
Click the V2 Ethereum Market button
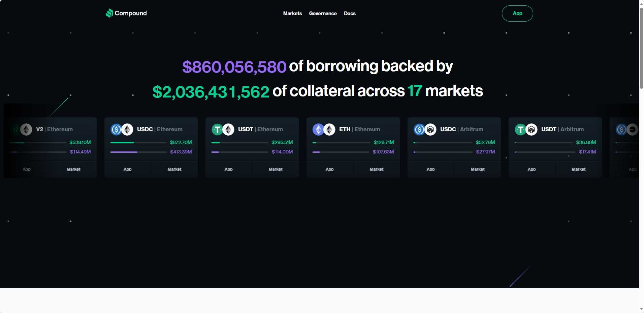tap(73, 169)
